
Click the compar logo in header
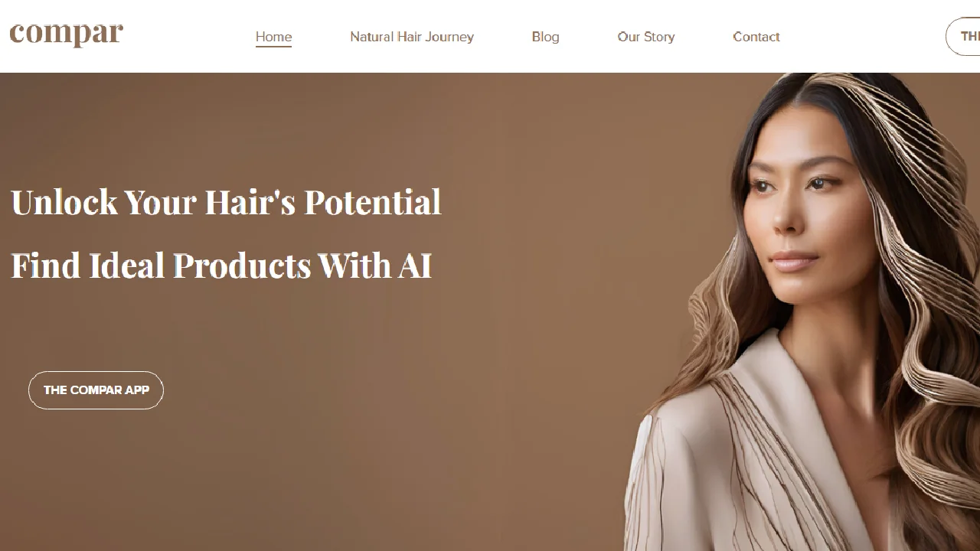click(66, 35)
